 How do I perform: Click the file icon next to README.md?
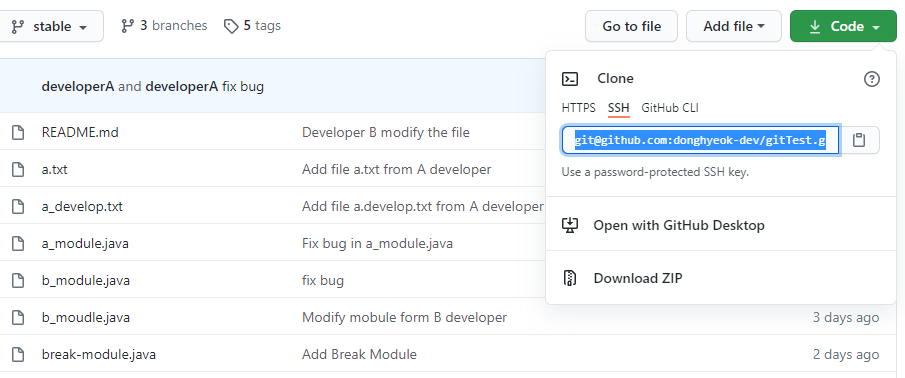click(x=18, y=133)
